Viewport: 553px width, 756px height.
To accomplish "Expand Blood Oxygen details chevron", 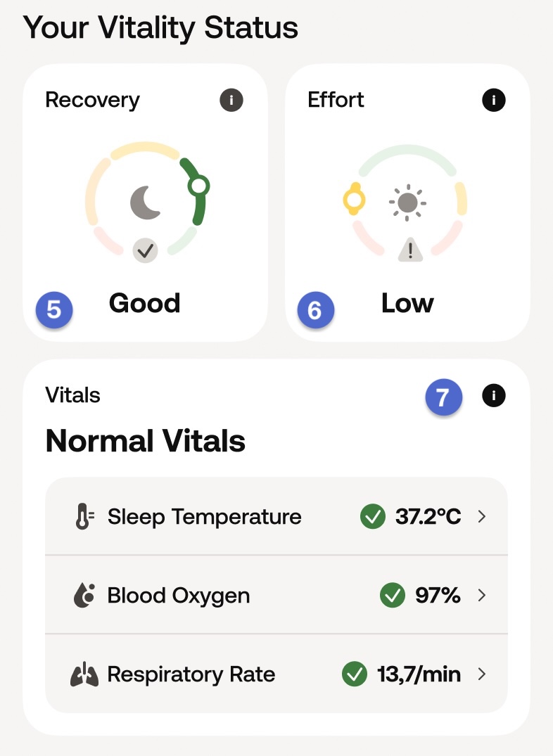I will click(482, 596).
